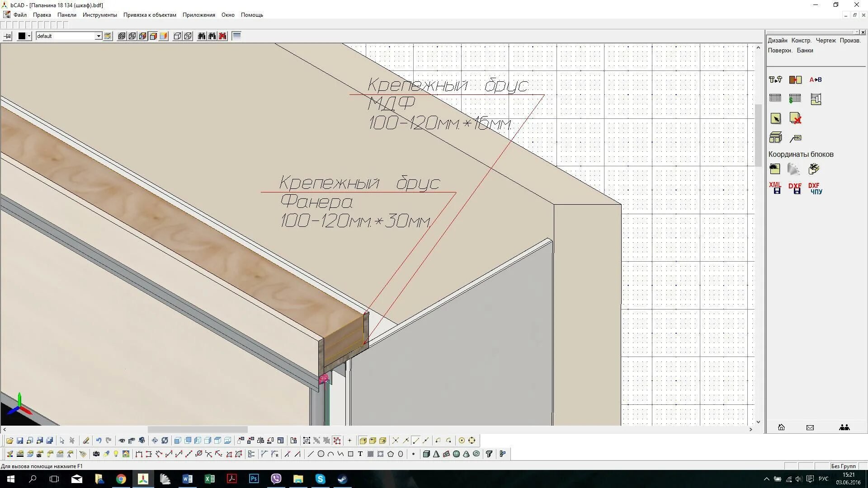Open the cost estimate table icon
The height and width of the screenshot is (488, 868).
795,99
